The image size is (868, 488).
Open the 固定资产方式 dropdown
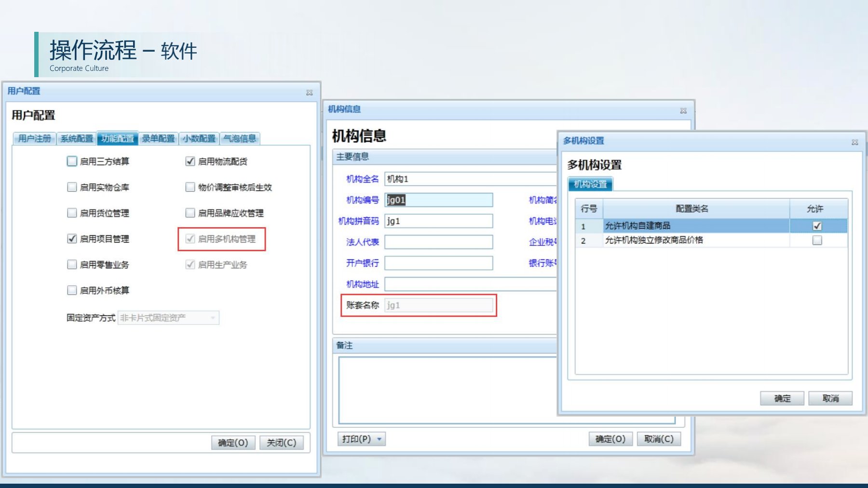point(214,317)
